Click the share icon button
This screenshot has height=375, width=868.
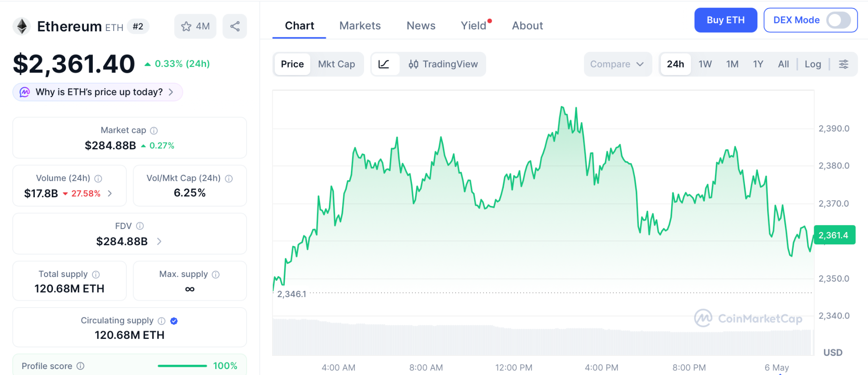[235, 26]
